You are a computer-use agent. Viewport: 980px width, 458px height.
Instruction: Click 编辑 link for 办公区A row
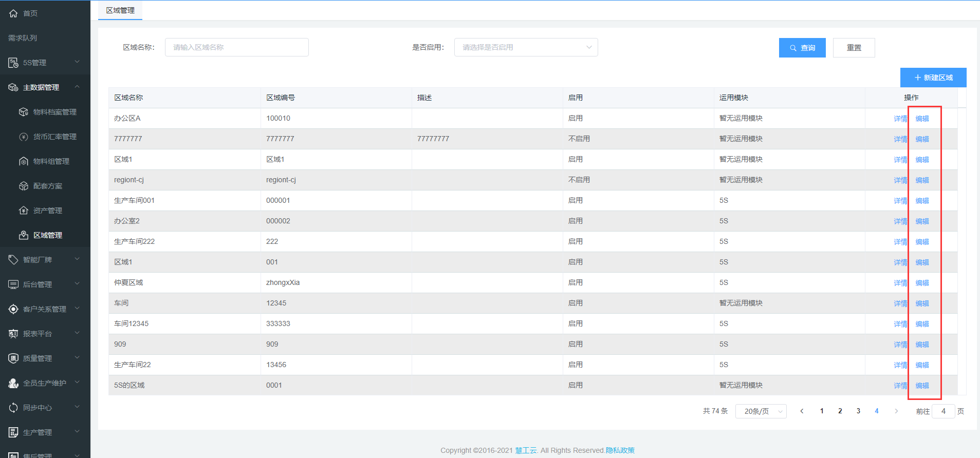click(922, 119)
